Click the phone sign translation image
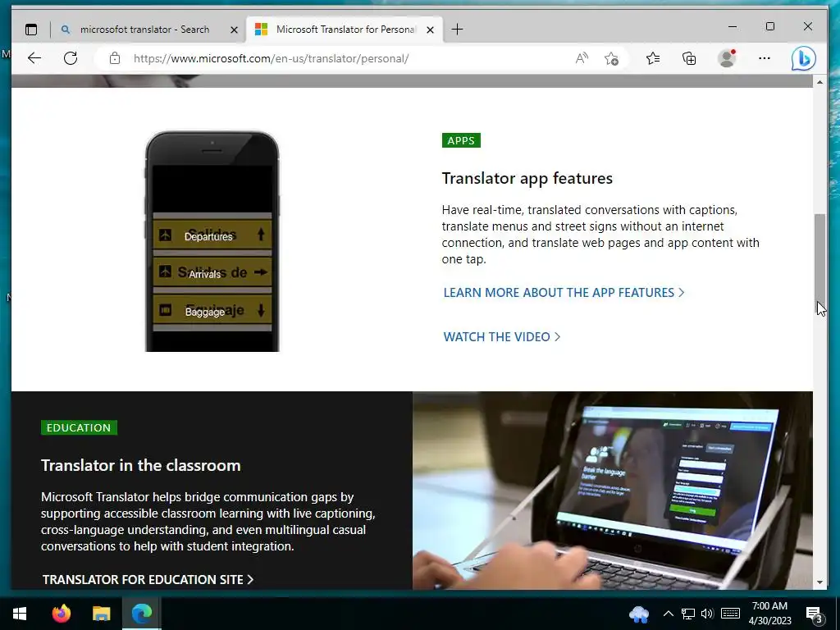 coord(212,241)
